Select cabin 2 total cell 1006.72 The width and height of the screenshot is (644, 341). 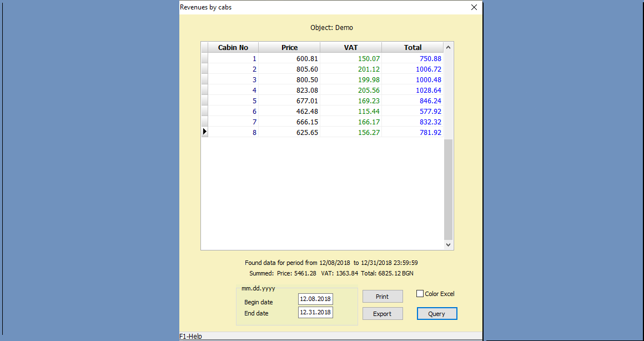(x=412, y=69)
